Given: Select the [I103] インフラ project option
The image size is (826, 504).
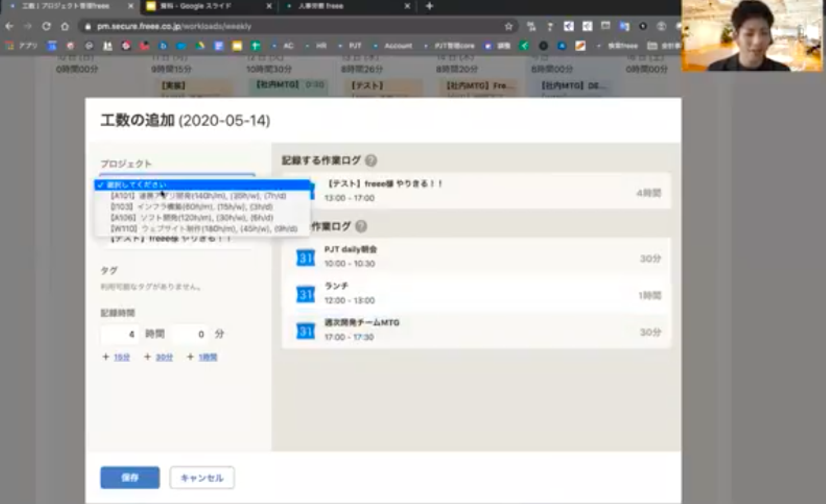Looking at the screenshot, I should tap(202, 206).
